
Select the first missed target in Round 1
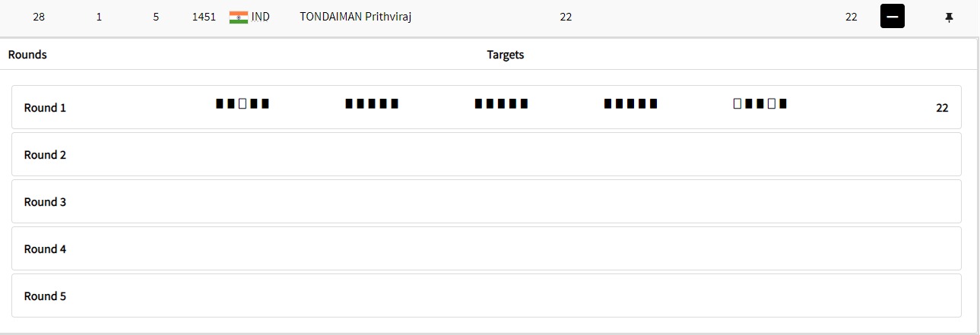coord(243,103)
